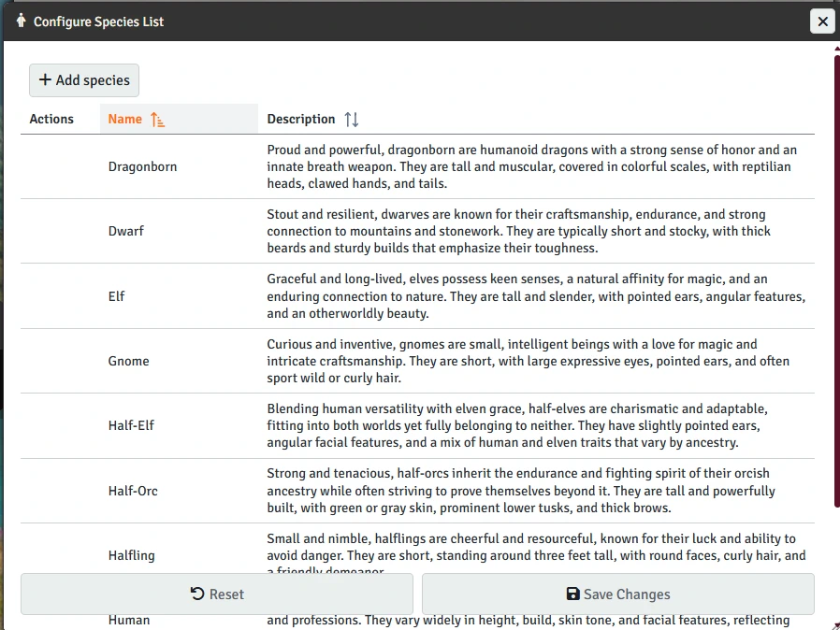Save Changes to the species list
This screenshot has height=630, width=840.
click(617, 594)
